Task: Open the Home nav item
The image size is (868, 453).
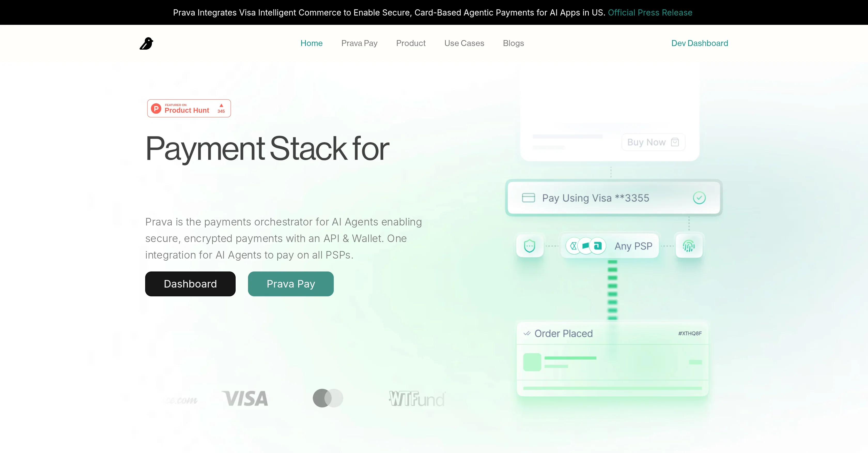Action: 311,43
